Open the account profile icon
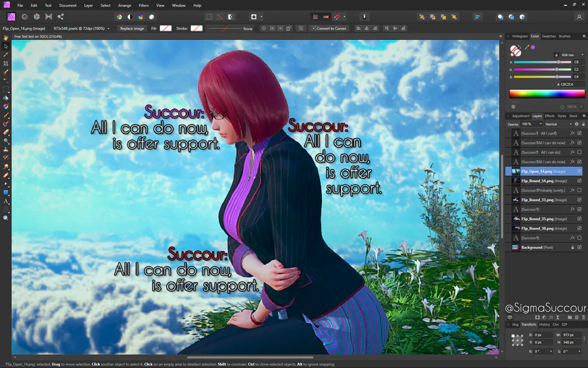 (x=579, y=17)
